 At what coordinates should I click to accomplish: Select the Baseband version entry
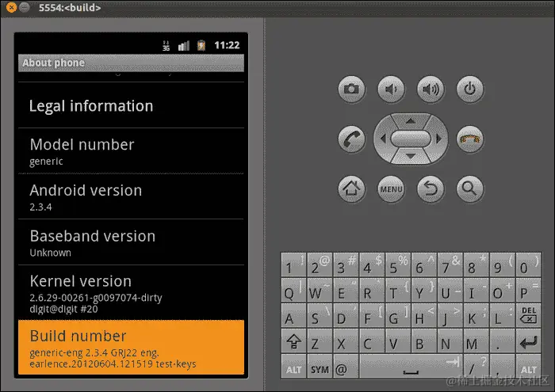tap(131, 242)
